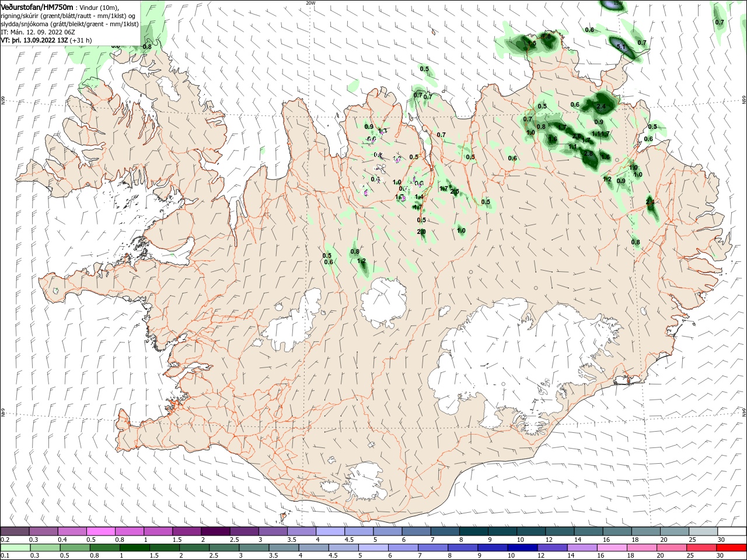Click the 'slydda/snjókoma' legend description line
The width and height of the screenshot is (747, 560).
pos(69,24)
